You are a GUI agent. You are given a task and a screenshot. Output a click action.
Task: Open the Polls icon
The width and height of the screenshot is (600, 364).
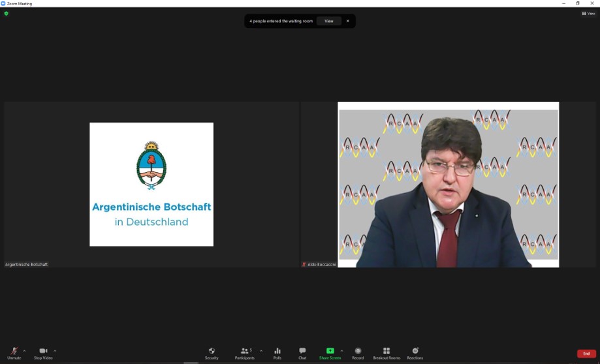pyautogui.click(x=277, y=354)
